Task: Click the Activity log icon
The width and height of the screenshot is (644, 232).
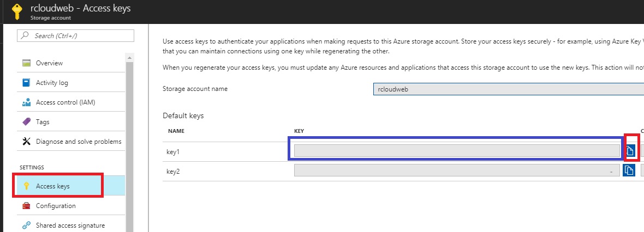Action: click(26, 83)
